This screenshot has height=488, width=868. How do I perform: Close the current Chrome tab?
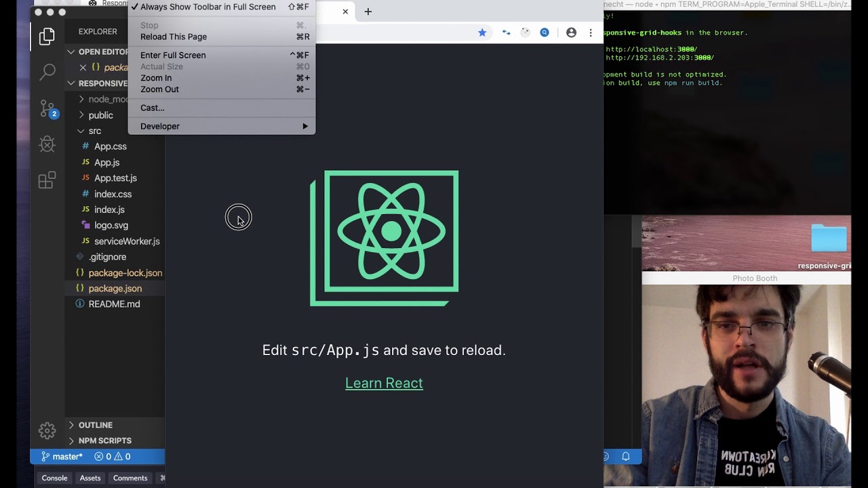click(x=345, y=12)
